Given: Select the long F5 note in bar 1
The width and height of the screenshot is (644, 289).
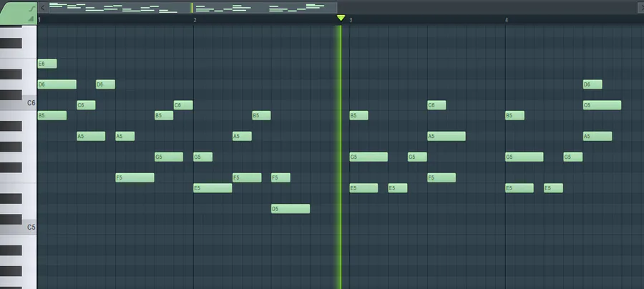Looking at the screenshot, I should (135, 177).
